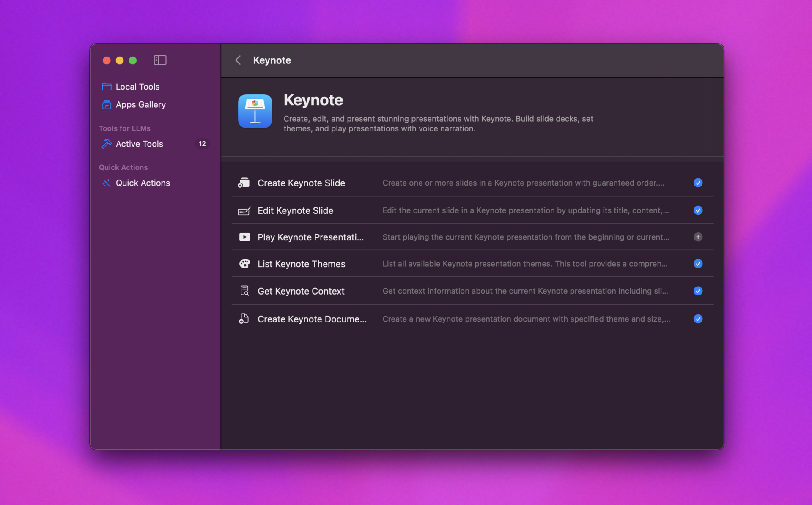This screenshot has height=505, width=812.
Task: Disable the Get Keynote Context checkmark
Action: click(x=698, y=291)
